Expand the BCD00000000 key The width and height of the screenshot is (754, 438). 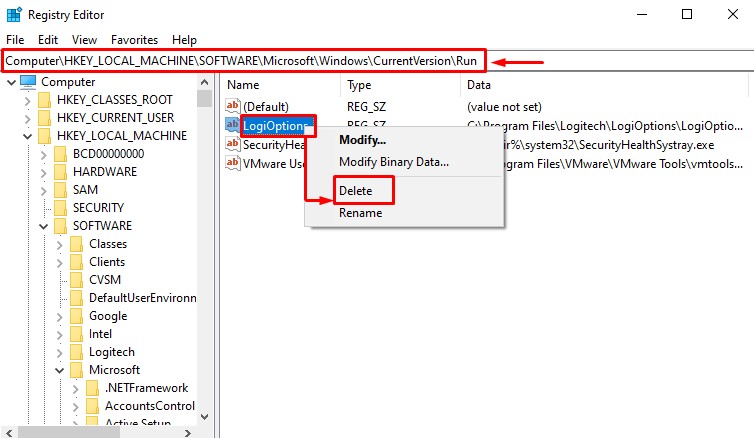pos(44,154)
